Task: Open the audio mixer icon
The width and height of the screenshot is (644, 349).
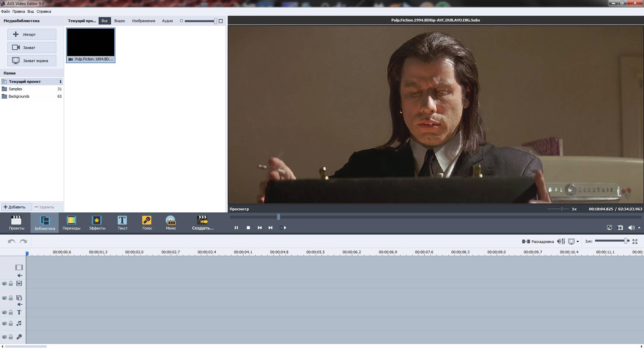Action: [x=561, y=241]
